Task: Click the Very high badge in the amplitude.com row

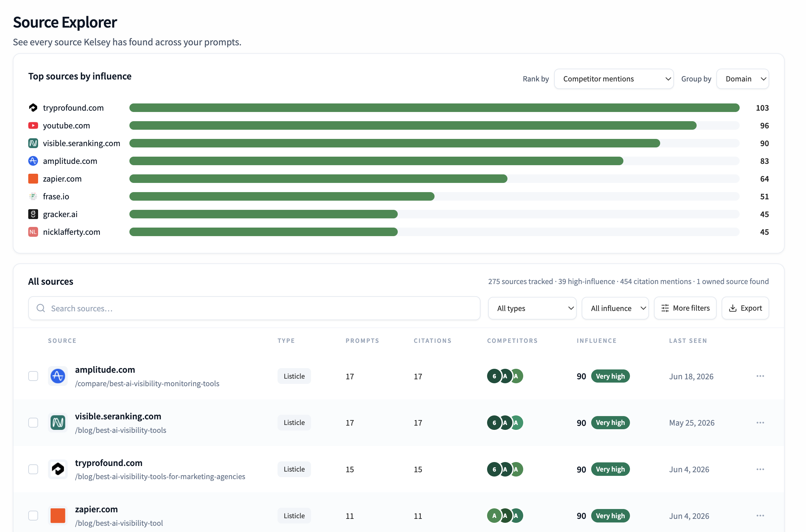Action: coord(610,376)
